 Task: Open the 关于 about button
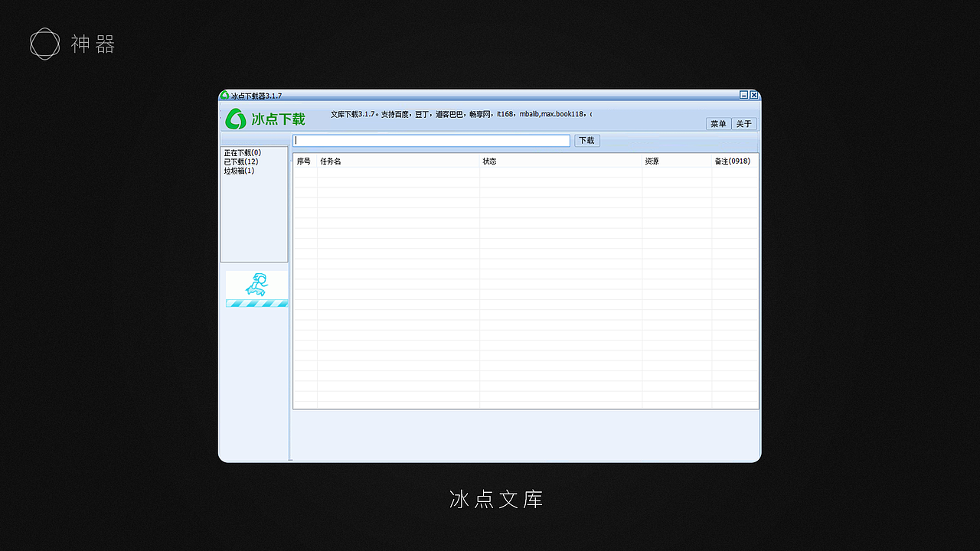tap(744, 124)
